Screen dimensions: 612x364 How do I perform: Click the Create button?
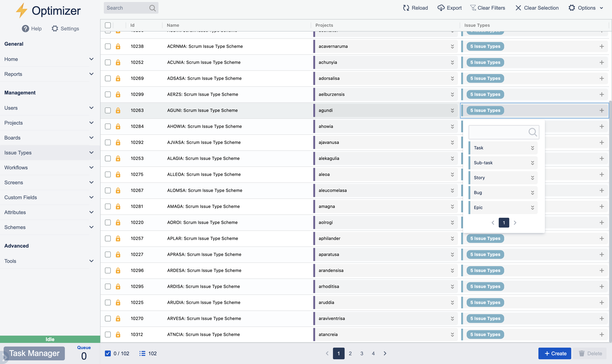coord(554,353)
